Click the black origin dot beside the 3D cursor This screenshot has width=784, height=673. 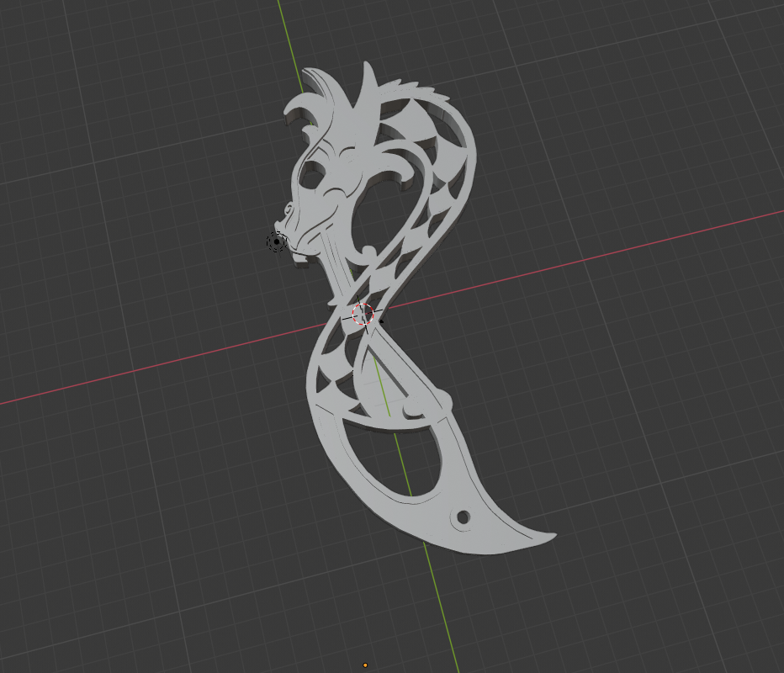pos(381,320)
